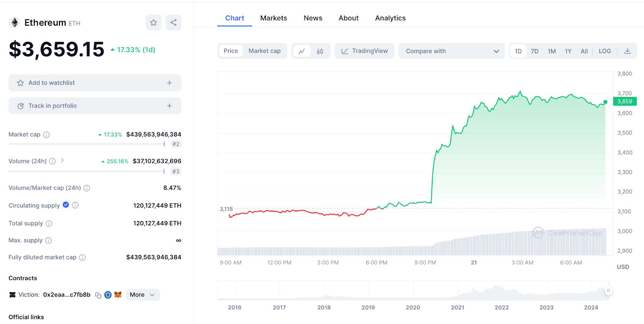644x324 pixels.
Task: Open the Markets tab
Action: 274,18
